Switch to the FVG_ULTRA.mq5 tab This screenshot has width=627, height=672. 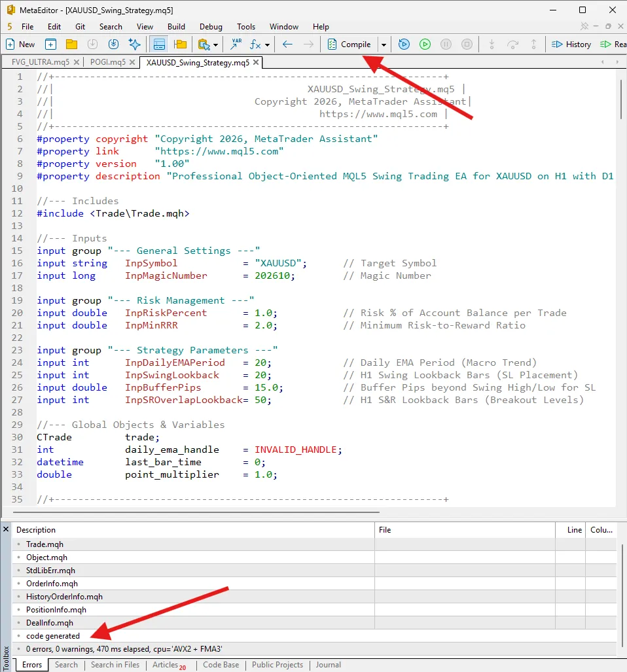pyautogui.click(x=41, y=62)
